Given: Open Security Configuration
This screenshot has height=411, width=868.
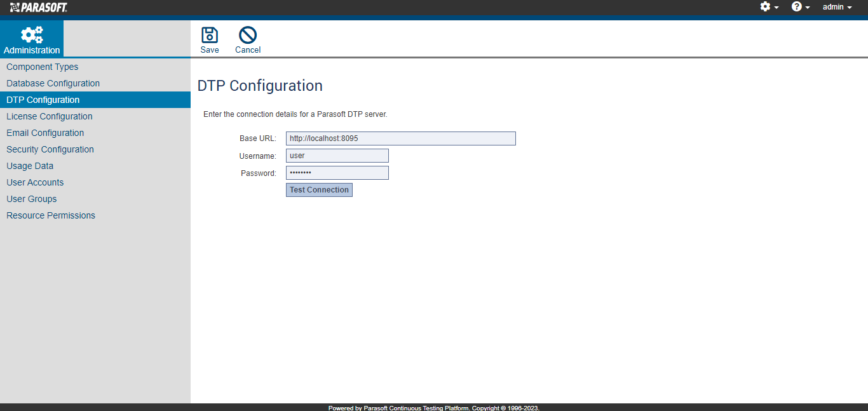Looking at the screenshot, I should click(x=95, y=149).
